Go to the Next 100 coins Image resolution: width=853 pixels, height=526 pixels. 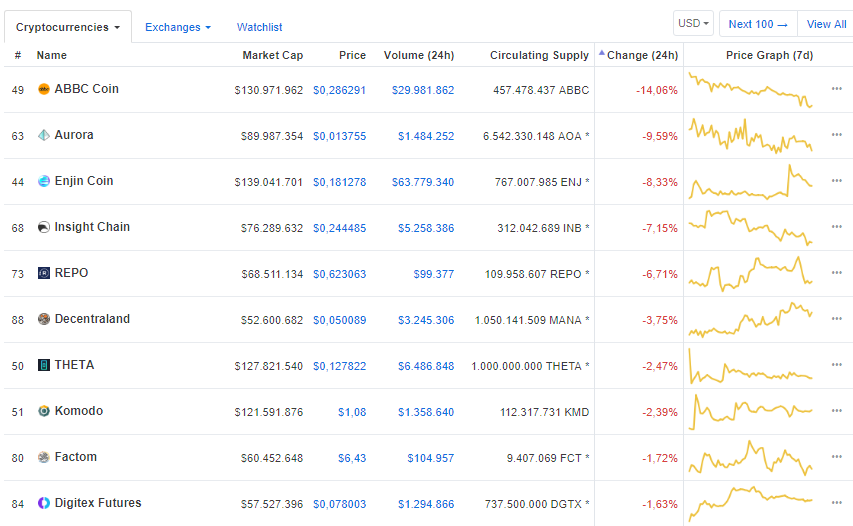(758, 24)
